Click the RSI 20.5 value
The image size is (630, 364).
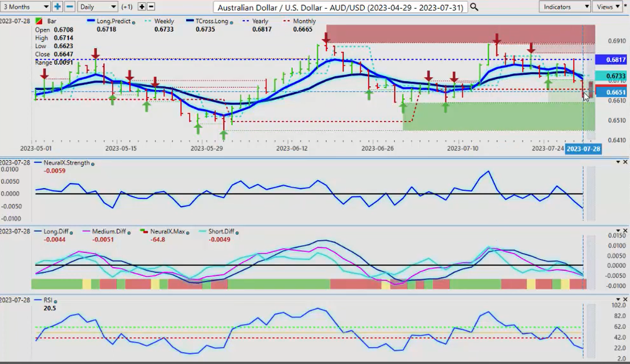[50, 308]
